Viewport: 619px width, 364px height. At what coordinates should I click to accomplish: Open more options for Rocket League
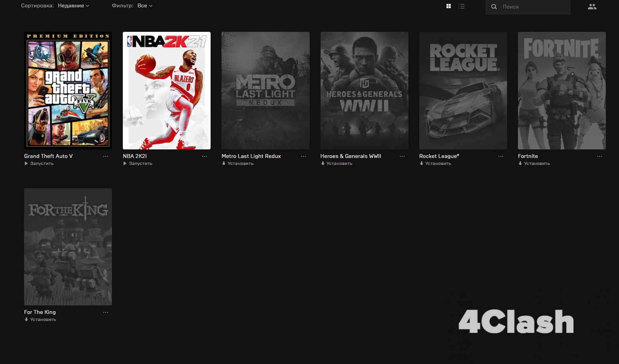tap(501, 156)
